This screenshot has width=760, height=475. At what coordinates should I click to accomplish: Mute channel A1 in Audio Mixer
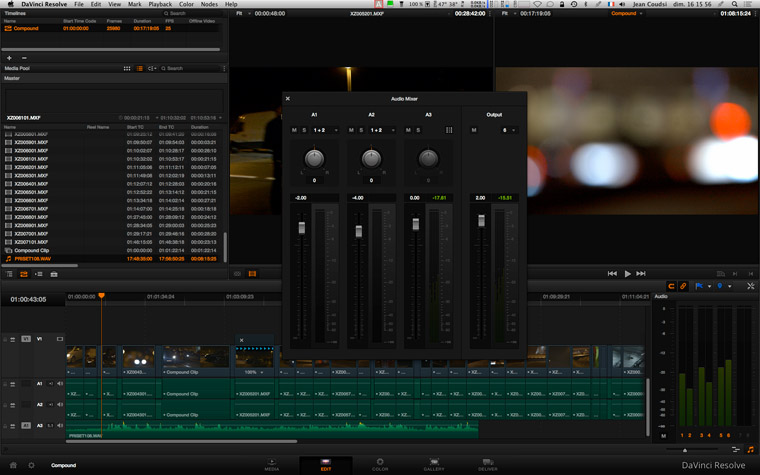pos(294,130)
